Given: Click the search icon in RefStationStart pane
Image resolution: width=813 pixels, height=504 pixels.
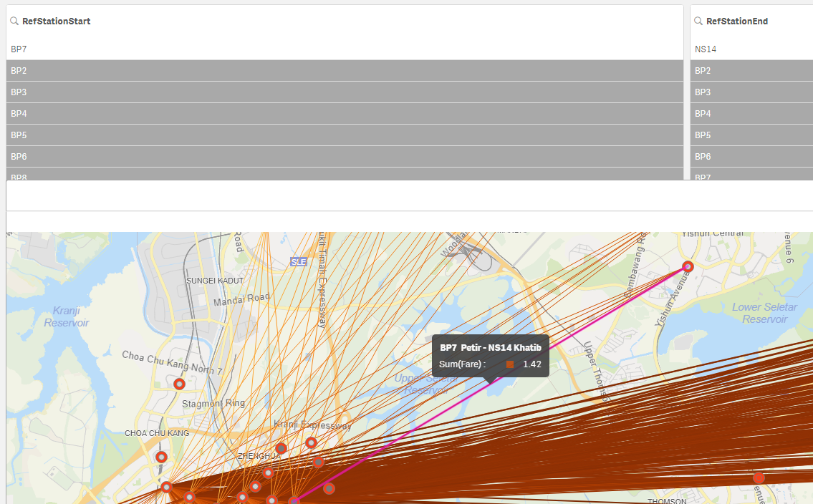Looking at the screenshot, I should click(x=14, y=21).
